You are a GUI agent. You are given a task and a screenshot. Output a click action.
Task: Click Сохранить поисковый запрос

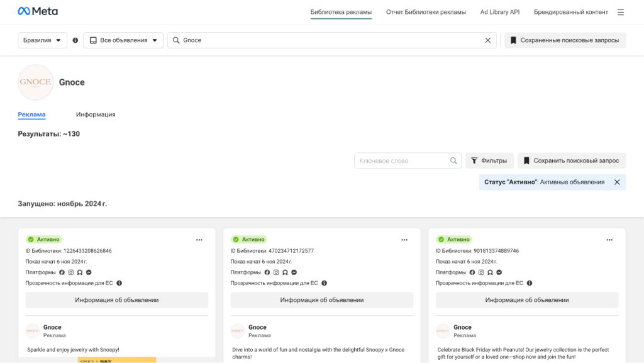572,160
